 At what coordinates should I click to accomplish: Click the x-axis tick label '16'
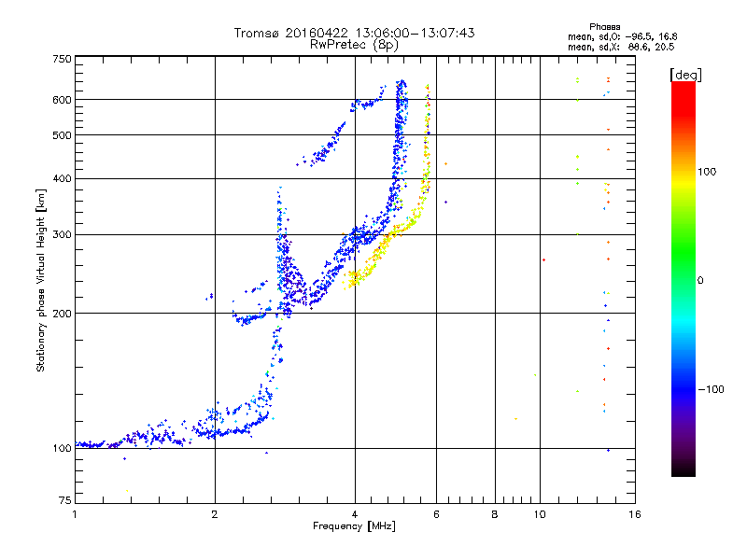(x=635, y=514)
